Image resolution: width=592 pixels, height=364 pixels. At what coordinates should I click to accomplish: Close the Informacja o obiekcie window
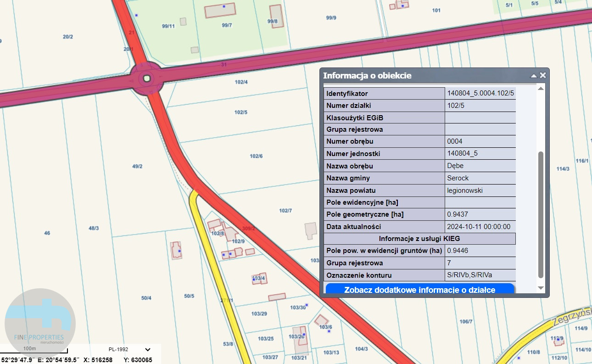[x=543, y=76]
